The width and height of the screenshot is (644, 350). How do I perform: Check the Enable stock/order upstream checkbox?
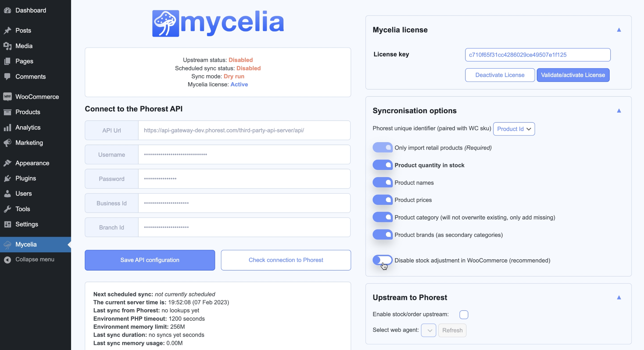point(464,314)
